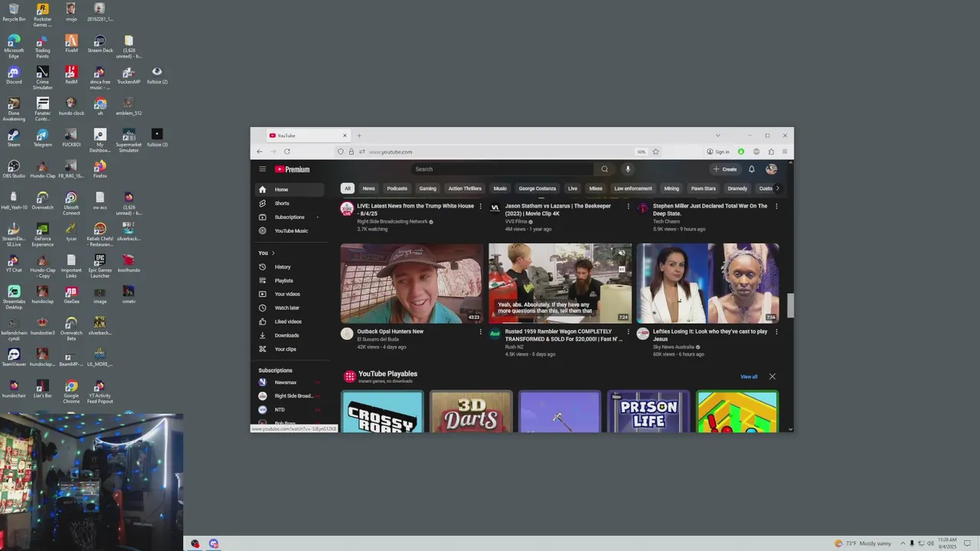
Task: Open a new browser tab
Action: pos(359,135)
